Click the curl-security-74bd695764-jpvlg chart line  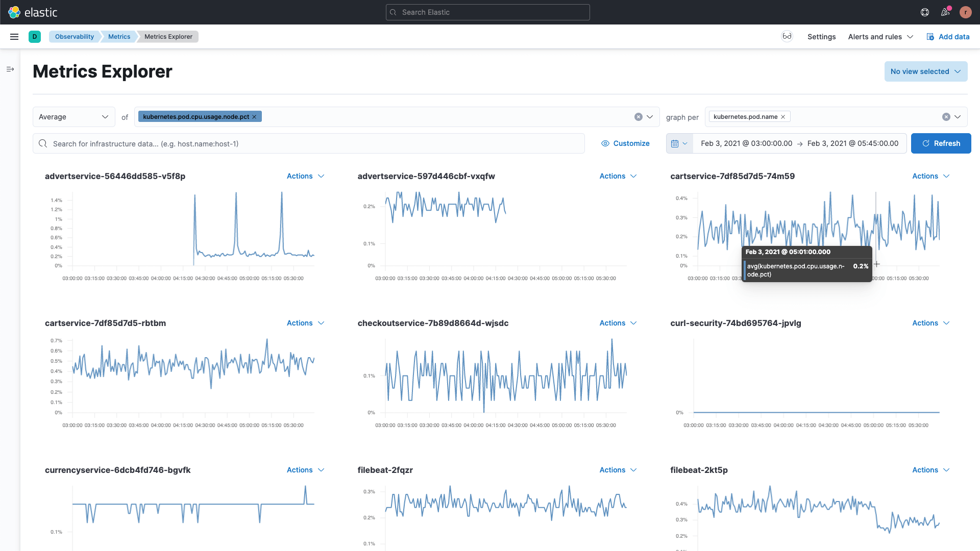pyautogui.click(x=817, y=412)
